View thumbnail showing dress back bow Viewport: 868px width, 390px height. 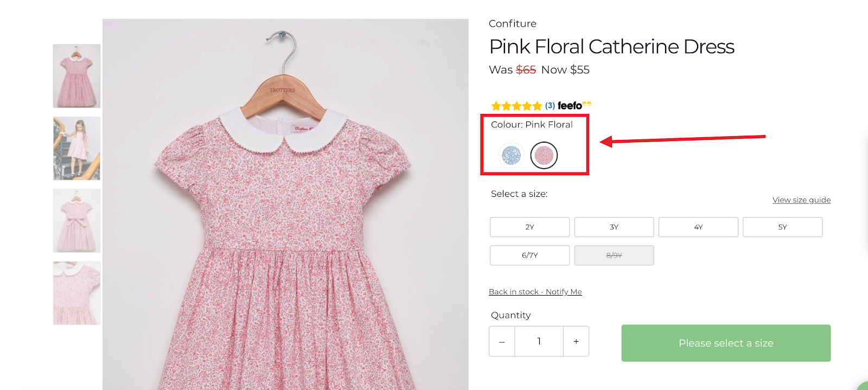click(x=76, y=221)
